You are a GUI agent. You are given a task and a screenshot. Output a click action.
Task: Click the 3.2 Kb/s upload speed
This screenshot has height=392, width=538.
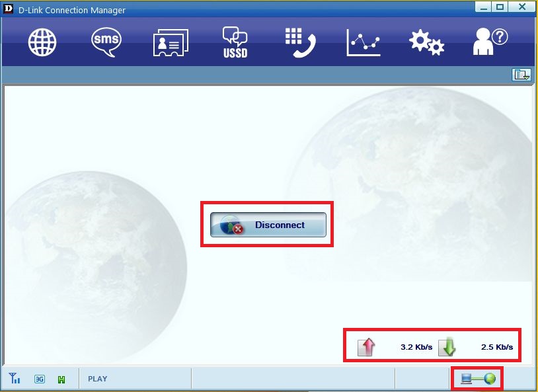[x=416, y=347]
